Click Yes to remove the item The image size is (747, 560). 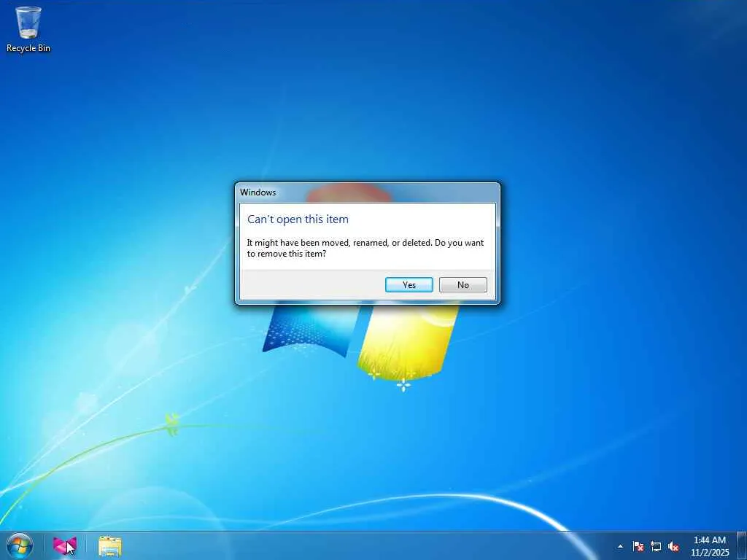point(409,285)
